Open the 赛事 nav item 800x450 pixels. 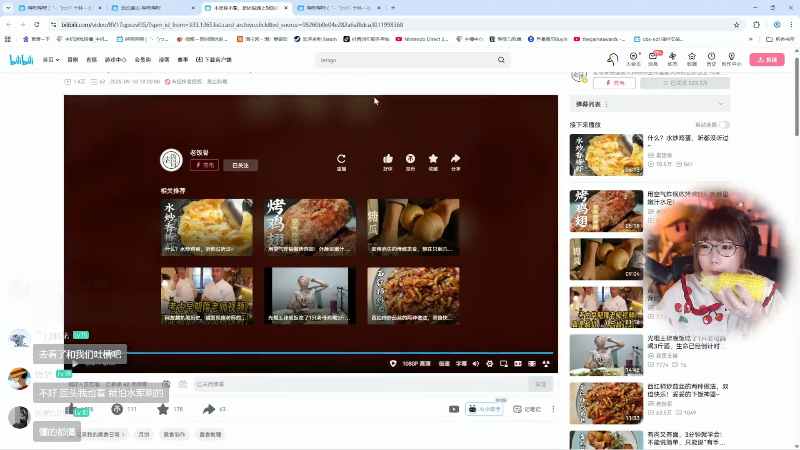183,60
